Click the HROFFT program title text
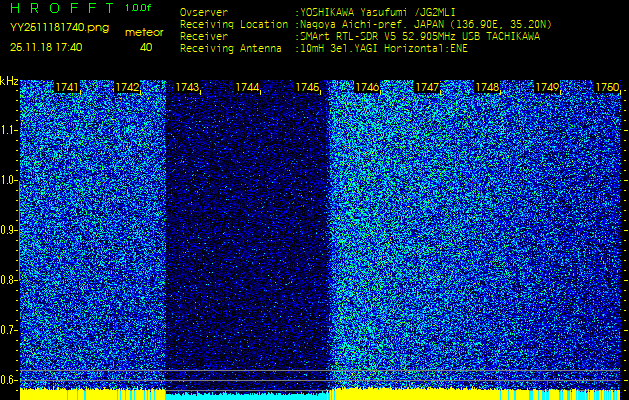This screenshot has height=400, width=629. pyautogui.click(x=62, y=8)
